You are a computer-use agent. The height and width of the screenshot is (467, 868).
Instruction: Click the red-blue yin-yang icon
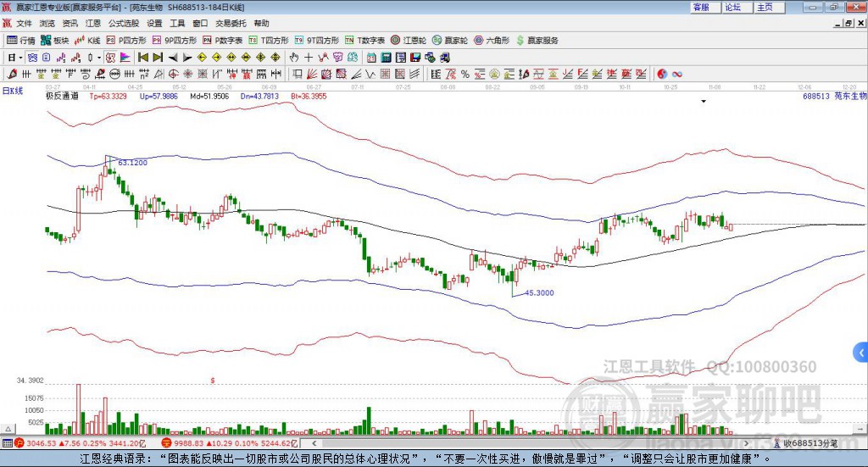click(x=662, y=74)
